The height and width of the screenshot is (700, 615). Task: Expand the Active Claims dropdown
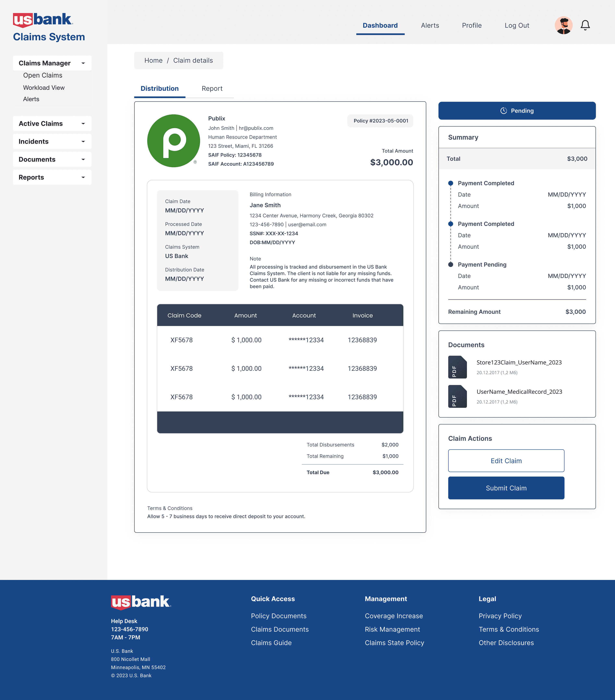coord(83,124)
